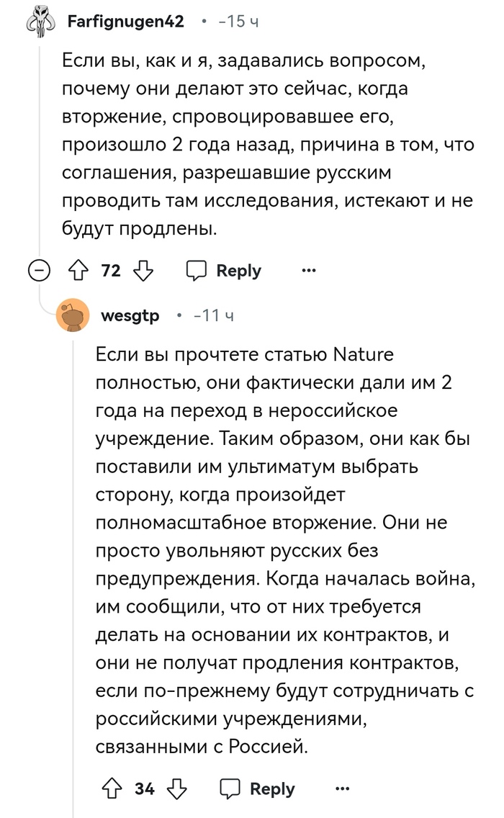This screenshot has width=504, height=818.
Task: Upvote the wesgtp reply
Action: (111, 789)
